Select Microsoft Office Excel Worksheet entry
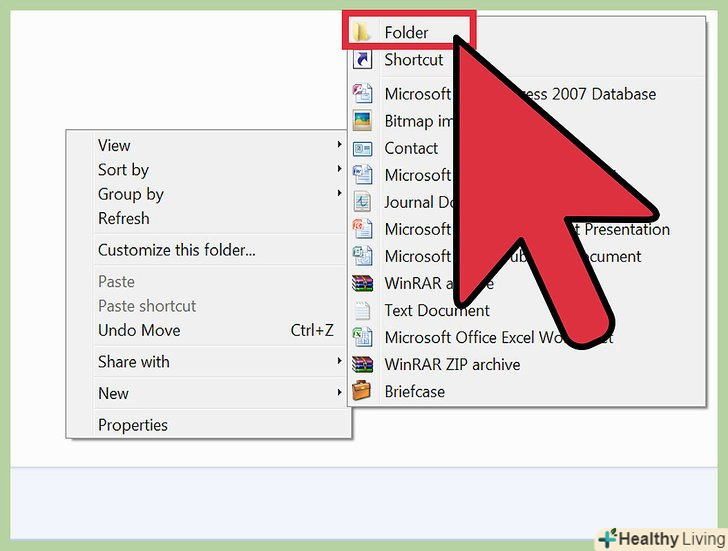 point(527,337)
